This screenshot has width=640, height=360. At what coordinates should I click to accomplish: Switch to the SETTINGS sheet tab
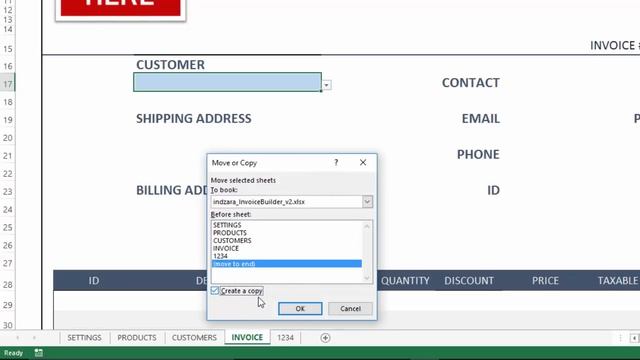click(x=84, y=338)
